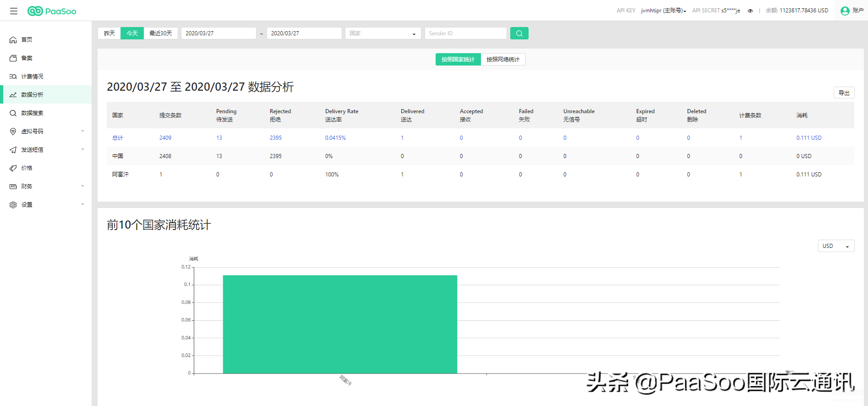Image resolution: width=868 pixels, height=406 pixels.
Task: Click the export button
Action: pyautogui.click(x=844, y=93)
